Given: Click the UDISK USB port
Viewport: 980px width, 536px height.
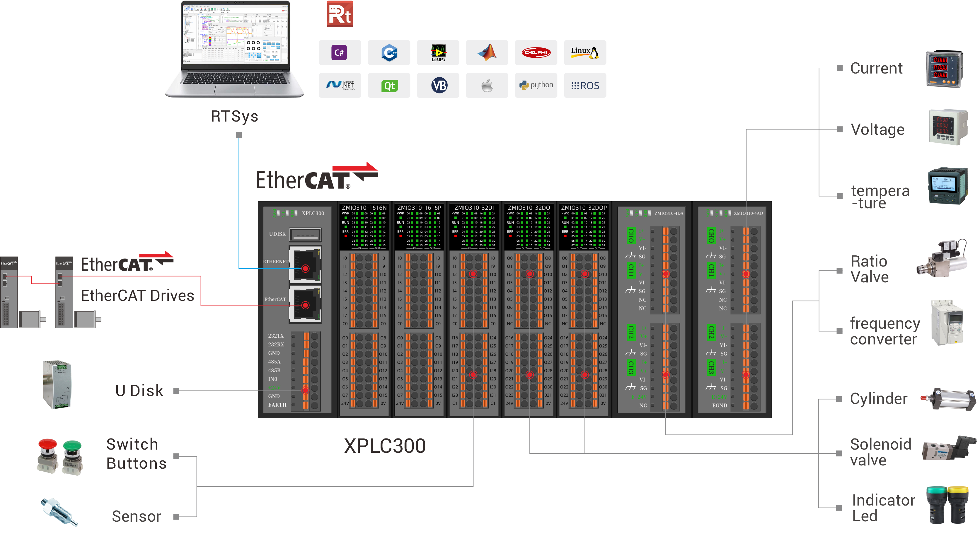Looking at the screenshot, I should coord(305,234).
